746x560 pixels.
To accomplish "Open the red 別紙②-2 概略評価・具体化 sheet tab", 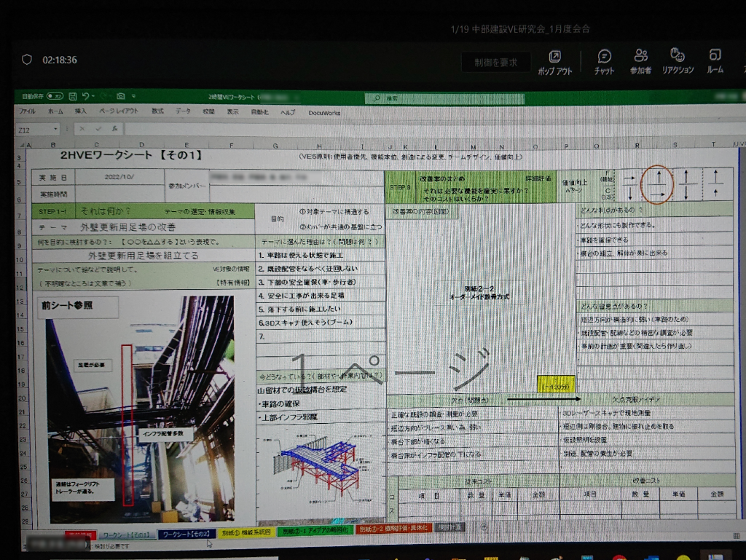I will coord(393,528).
